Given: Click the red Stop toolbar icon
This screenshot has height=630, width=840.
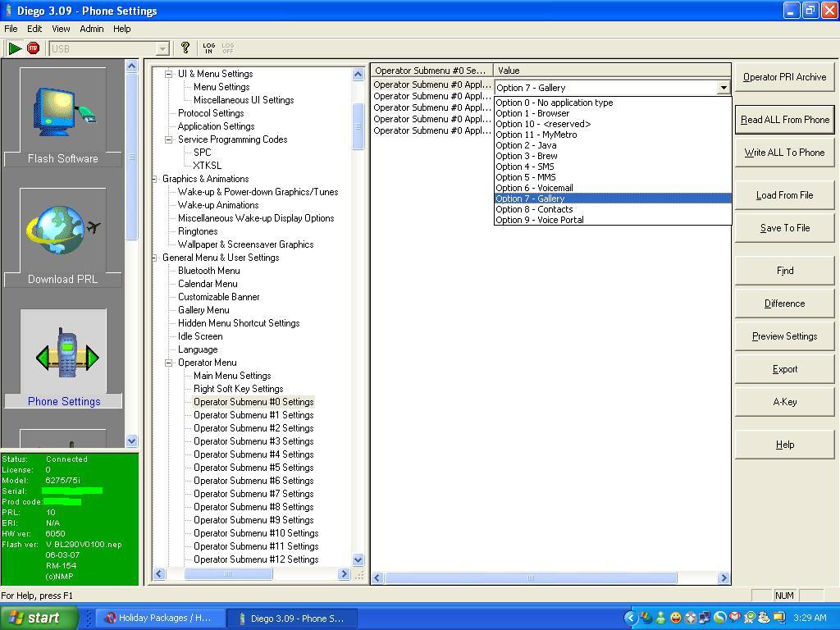Looking at the screenshot, I should (x=33, y=48).
